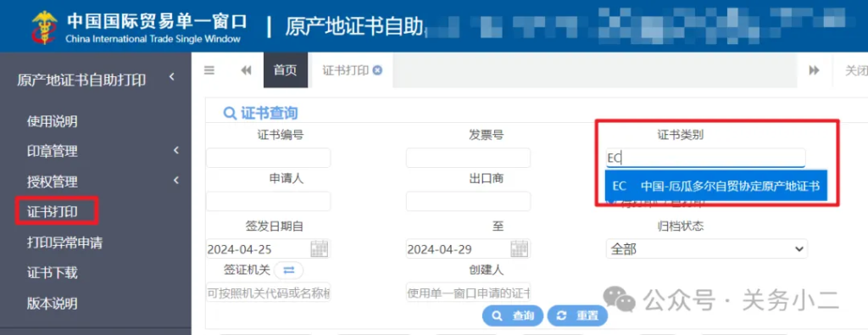Click the 证书编号 input field
The width and height of the screenshot is (868, 335).
click(x=269, y=158)
